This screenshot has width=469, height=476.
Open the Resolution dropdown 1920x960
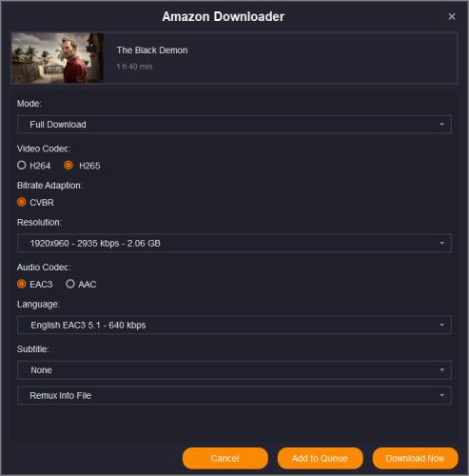click(x=234, y=243)
